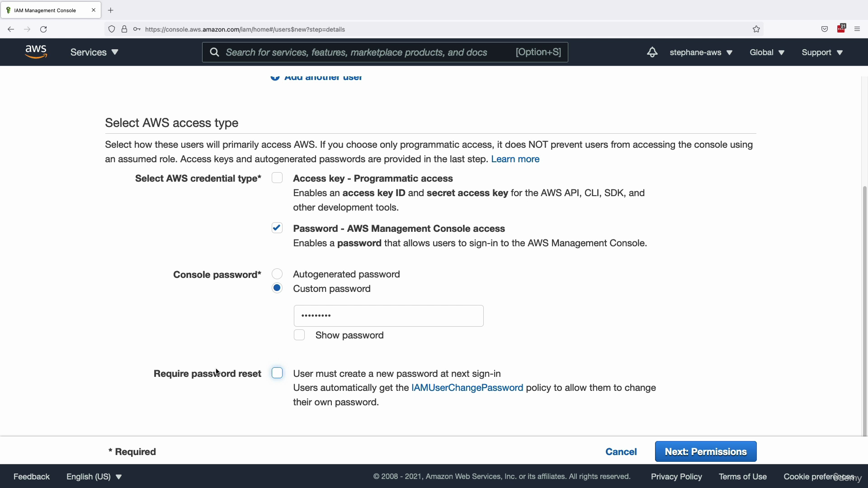The width and height of the screenshot is (868, 488).
Task: Bookmark this page with star icon
Action: 756,29
